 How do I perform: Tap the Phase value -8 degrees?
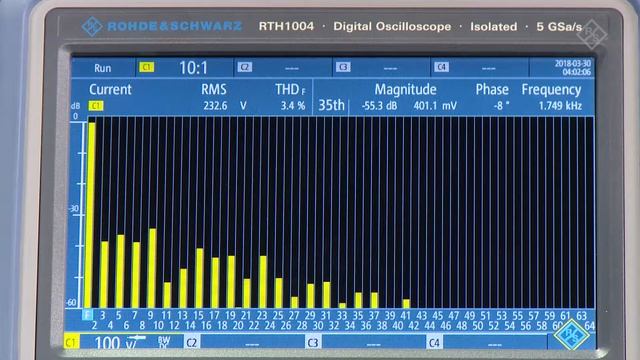501,106
